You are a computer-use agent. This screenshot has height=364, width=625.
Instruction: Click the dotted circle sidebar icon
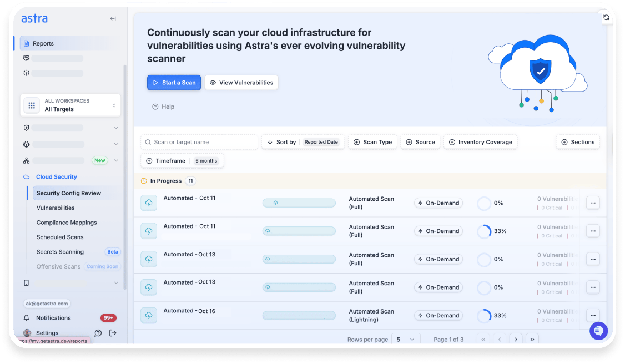click(x=26, y=73)
